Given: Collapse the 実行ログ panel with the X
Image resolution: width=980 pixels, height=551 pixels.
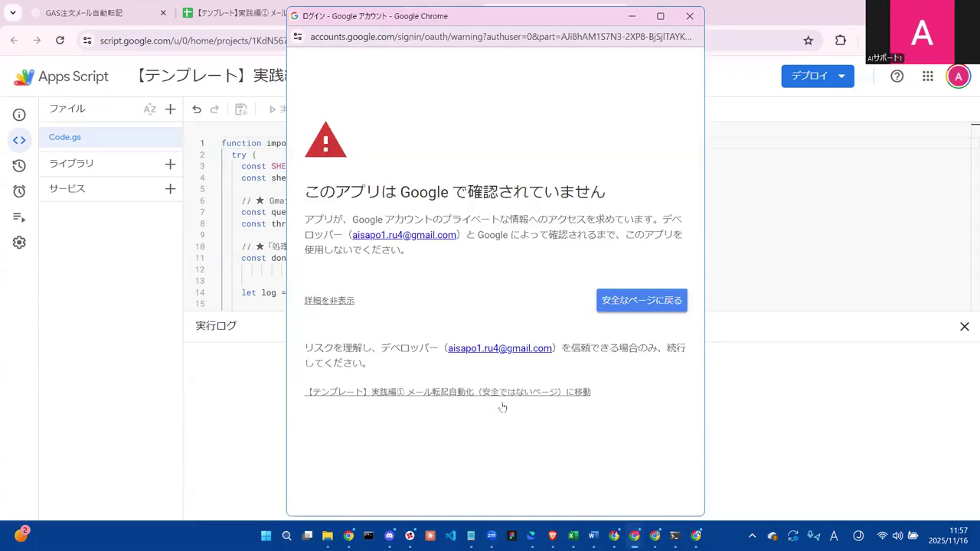Looking at the screenshot, I should pos(964,327).
